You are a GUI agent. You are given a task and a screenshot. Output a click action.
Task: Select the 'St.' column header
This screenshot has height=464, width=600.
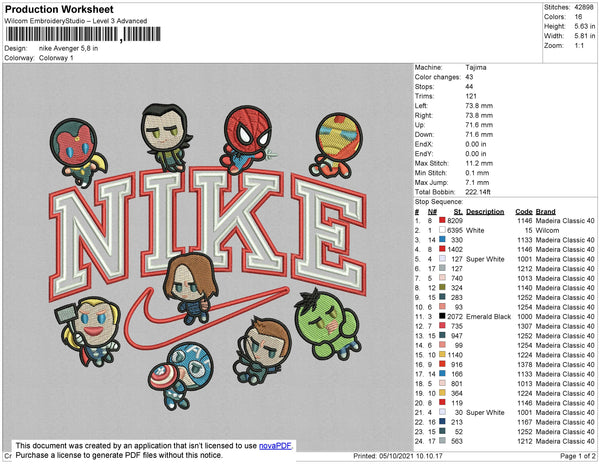pyautogui.click(x=458, y=212)
